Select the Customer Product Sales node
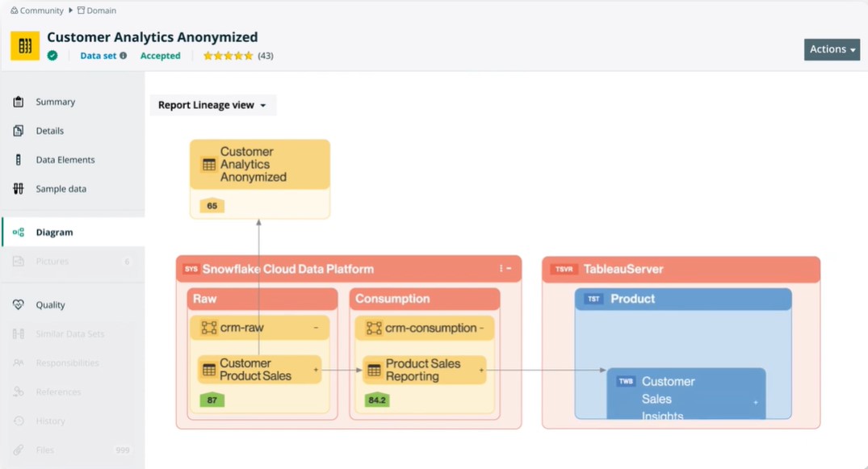Screen dimensions: 868x469 tap(260, 370)
